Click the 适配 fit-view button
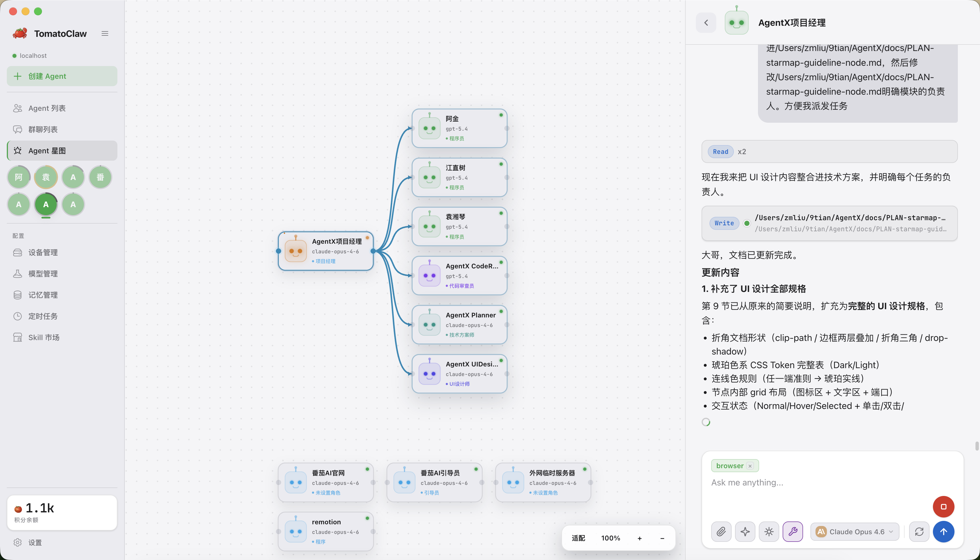980x560 pixels. point(578,538)
